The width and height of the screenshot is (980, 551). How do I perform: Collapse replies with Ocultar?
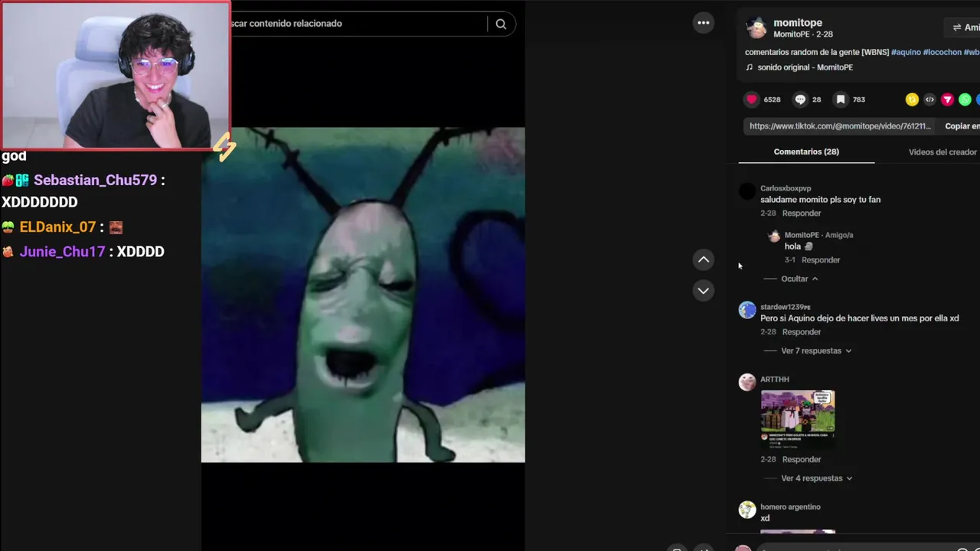(x=799, y=279)
